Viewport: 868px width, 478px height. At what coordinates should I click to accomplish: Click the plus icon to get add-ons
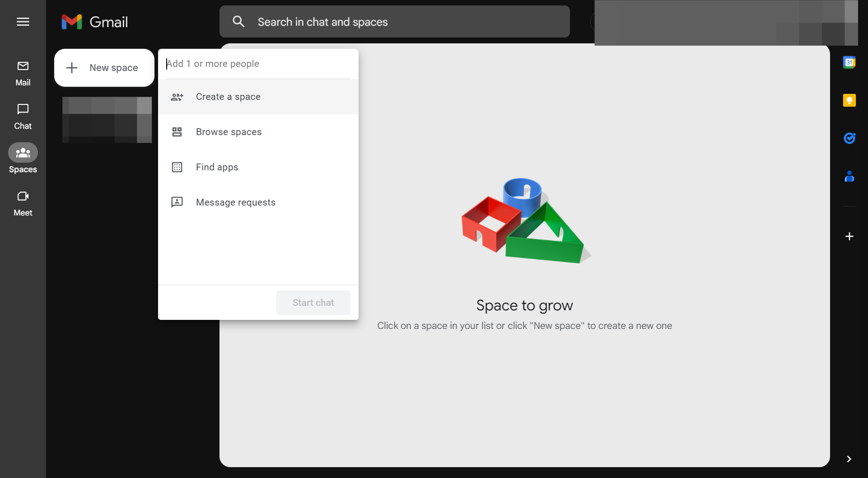[x=849, y=236]
